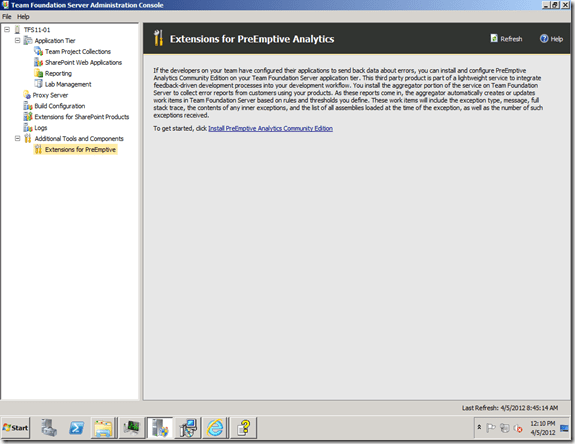Open the help question mark taskbar item

[244, 428]
